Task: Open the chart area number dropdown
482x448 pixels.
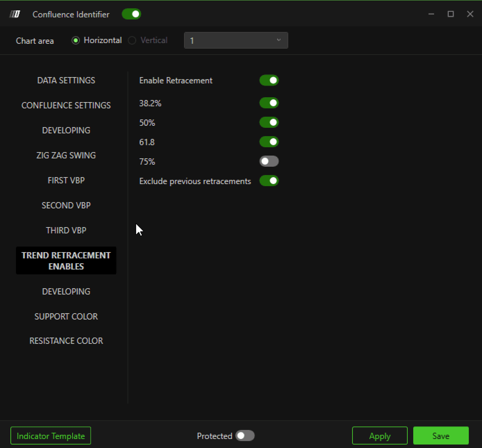Action: (x=236, y=40)
